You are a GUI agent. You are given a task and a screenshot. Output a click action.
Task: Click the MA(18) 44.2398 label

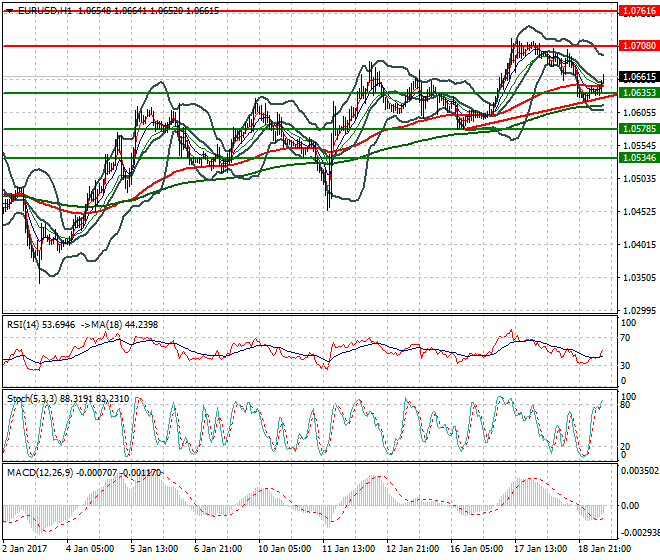point(123,325)
